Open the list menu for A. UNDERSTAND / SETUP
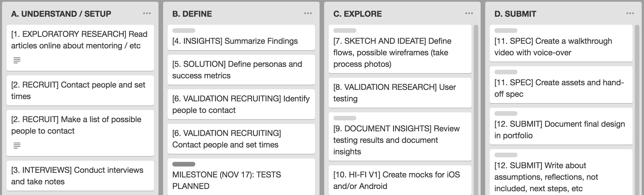Image resolution: width=644 pixels, height=195 pixels. [x=147, y=14]
